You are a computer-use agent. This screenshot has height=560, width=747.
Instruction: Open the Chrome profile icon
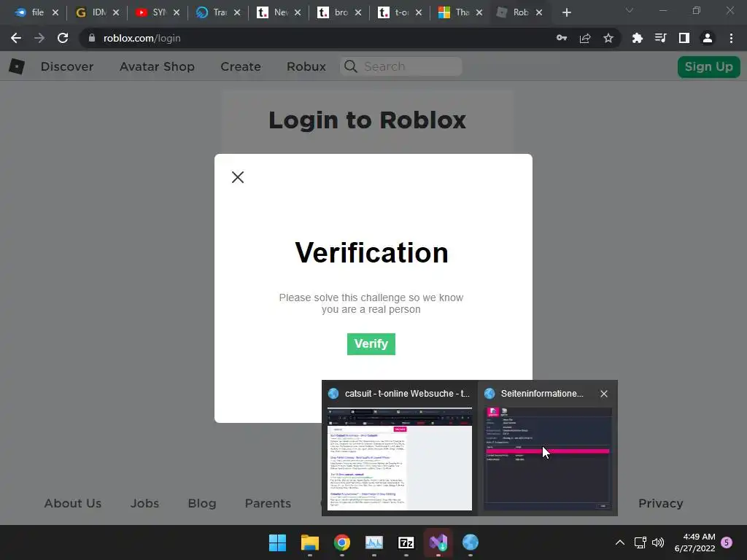pyautogui.click(x=708, y=38)
